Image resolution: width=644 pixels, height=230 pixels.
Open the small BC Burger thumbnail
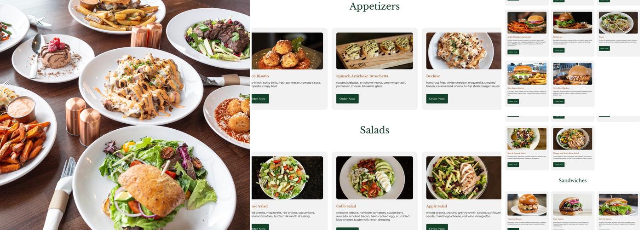(573, 23)
